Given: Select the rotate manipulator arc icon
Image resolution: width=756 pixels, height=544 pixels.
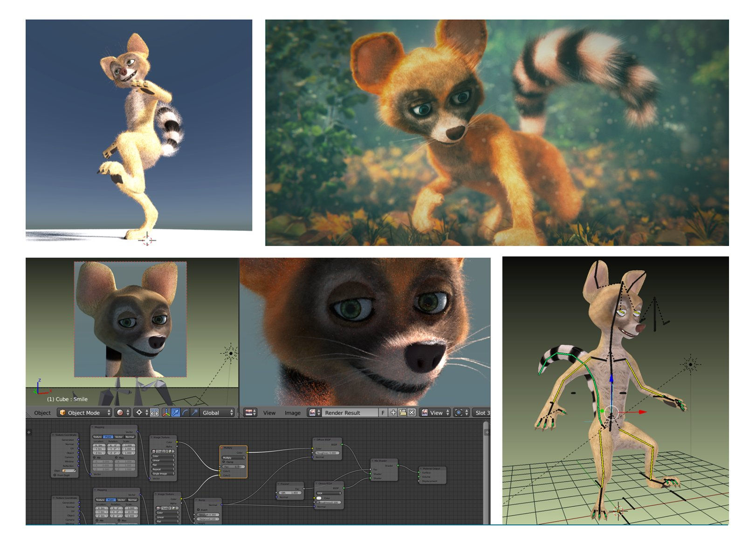Looking at the screenshot, I should click(185, 413).
